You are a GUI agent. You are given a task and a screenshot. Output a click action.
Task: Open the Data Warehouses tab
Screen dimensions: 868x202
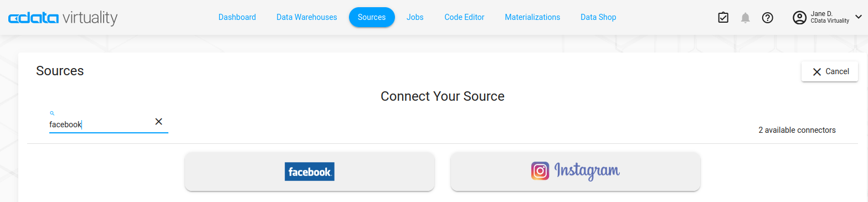[x=307, y=17]
